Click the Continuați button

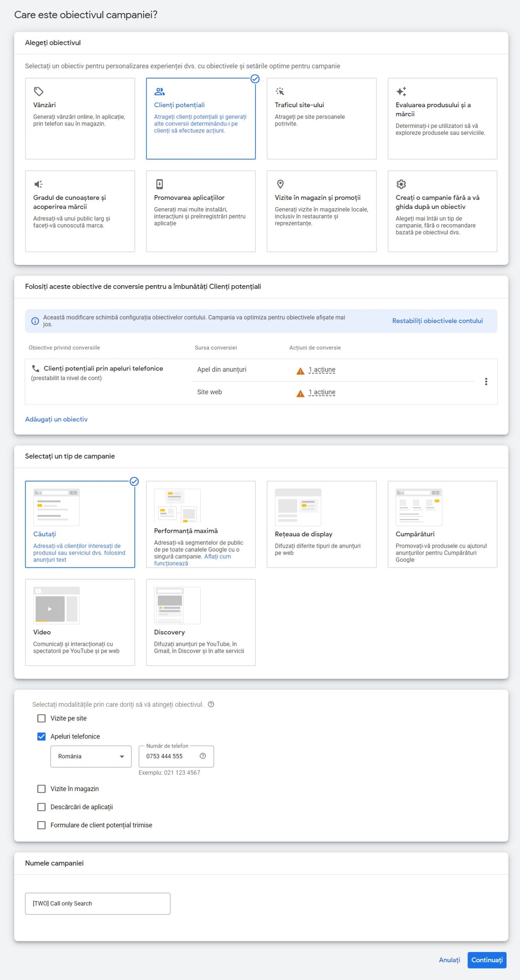coord(487,960)
